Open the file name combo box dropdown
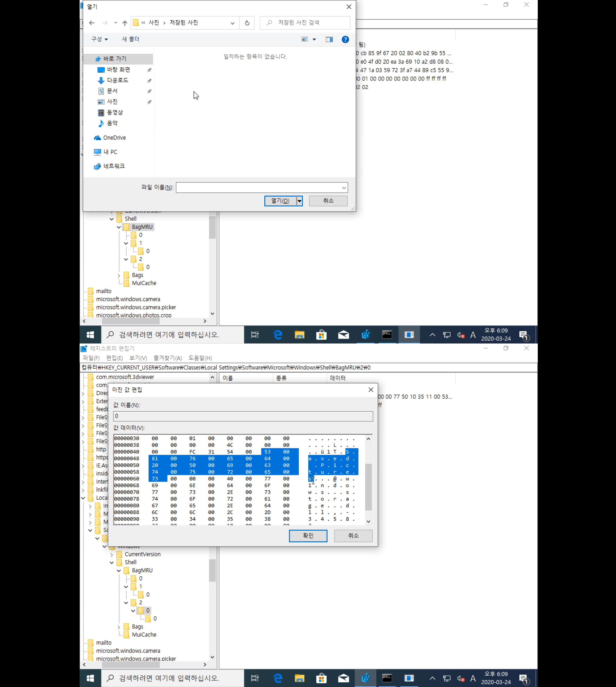The height and width of the screenshot is (687, 616). pyautogui.click(x=344, y=188)
